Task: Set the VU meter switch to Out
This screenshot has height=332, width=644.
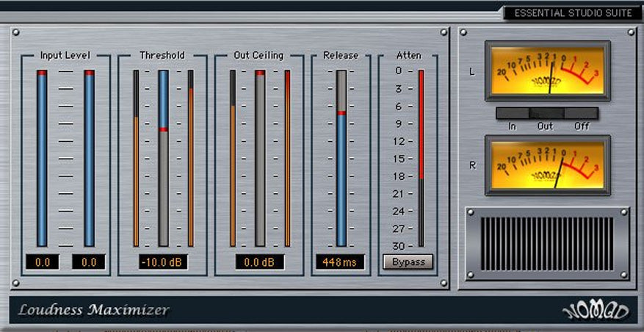Action: point(546,113)
